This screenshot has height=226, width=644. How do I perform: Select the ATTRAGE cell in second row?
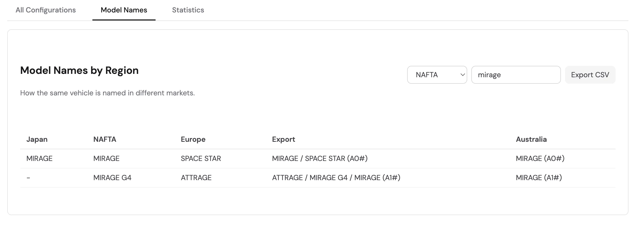(196, 178)
